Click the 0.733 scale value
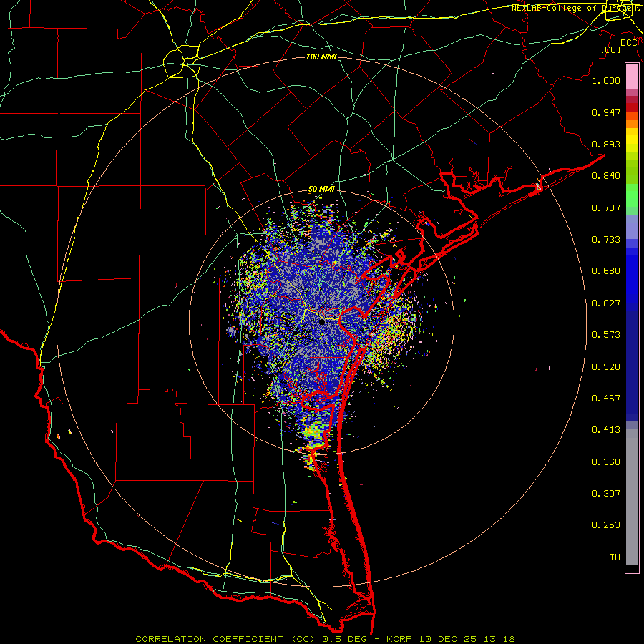The width and height of the screenshot is (644, 644). coord(606,240)
